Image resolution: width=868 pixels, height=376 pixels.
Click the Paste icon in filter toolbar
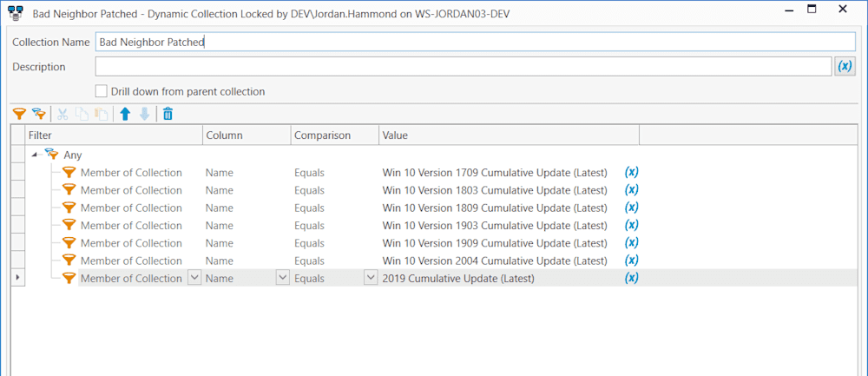tap(100, 114)
